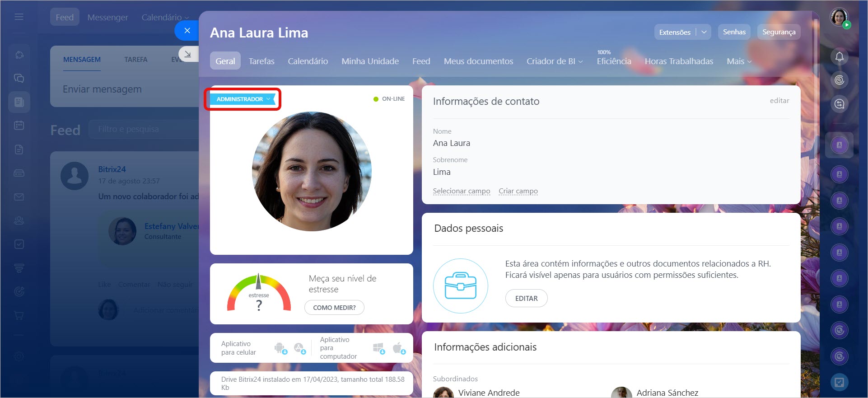Minimize the profile slider with the arrow button
868x398 pixels.
pos(188,54)
